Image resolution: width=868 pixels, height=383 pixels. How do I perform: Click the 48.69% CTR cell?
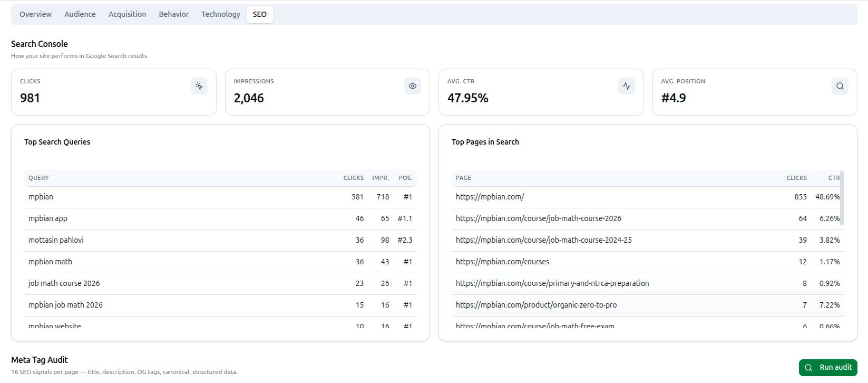827,197
